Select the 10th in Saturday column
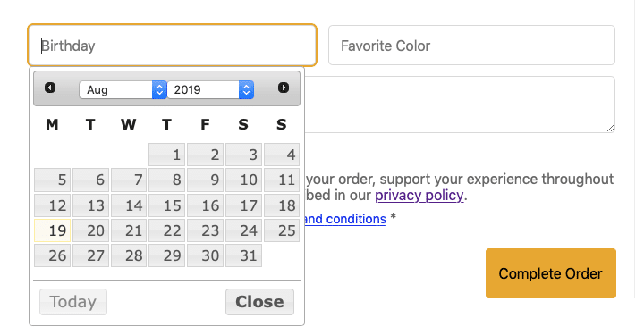Screen dimensions: 644x335 click(x=243, y=180)
